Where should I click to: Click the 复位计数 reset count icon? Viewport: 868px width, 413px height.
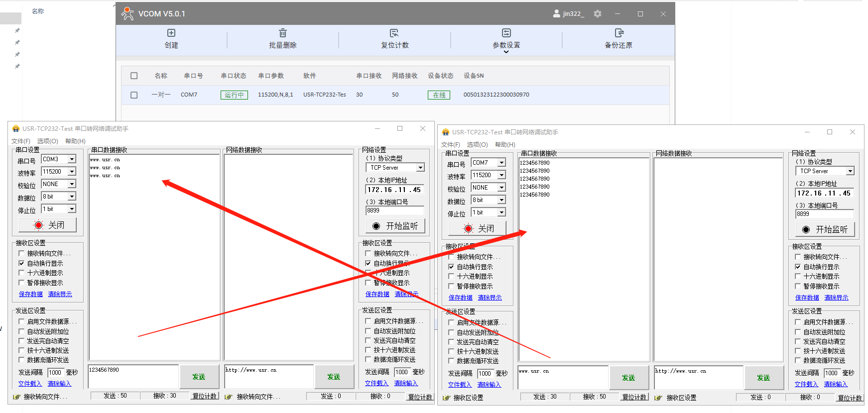[x=394, y=33]
